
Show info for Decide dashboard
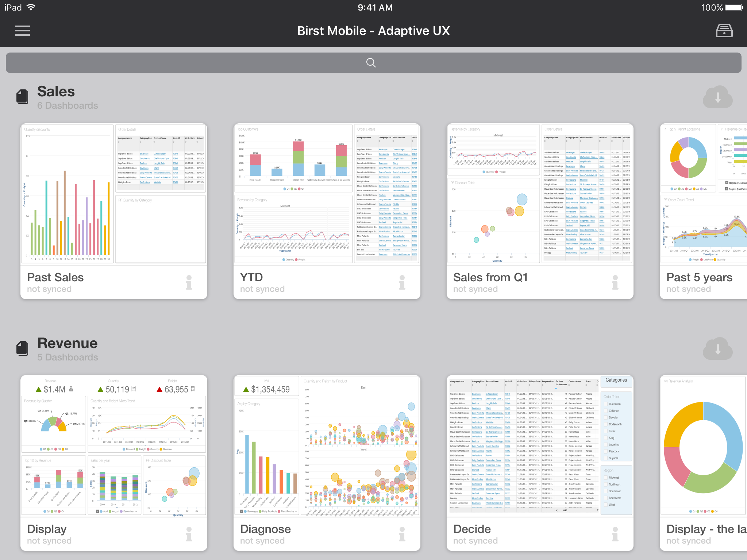pyautogui.click(x=615, y=534)
